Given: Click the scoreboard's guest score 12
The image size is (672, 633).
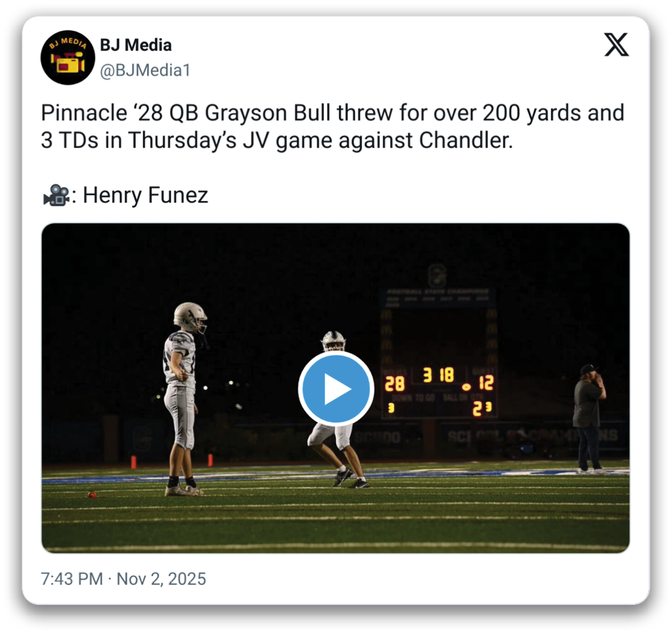Looking at the screenshot, I should [x=486, y=383].
